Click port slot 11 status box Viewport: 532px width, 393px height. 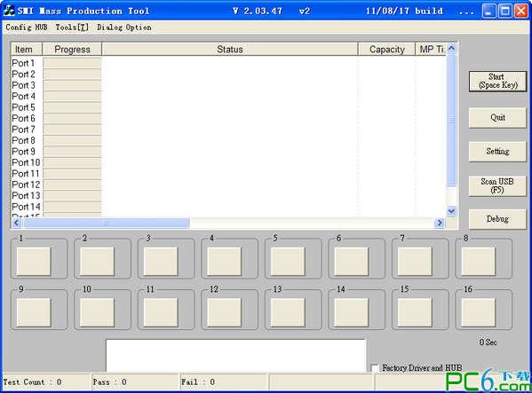[x=161, y=312]
